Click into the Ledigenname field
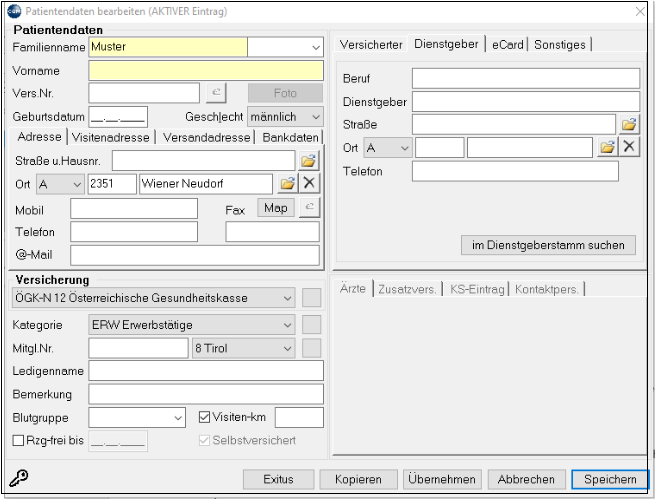 (x=206, y=371)
